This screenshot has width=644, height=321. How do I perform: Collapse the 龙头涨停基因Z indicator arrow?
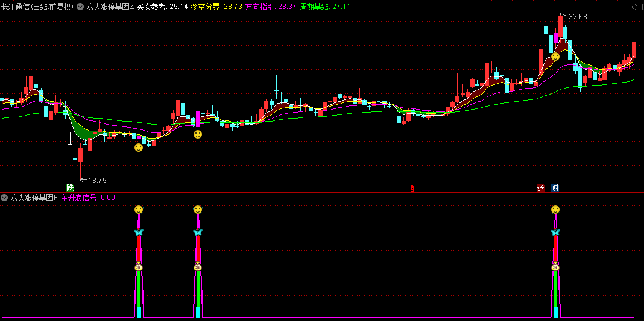(79, 7)
